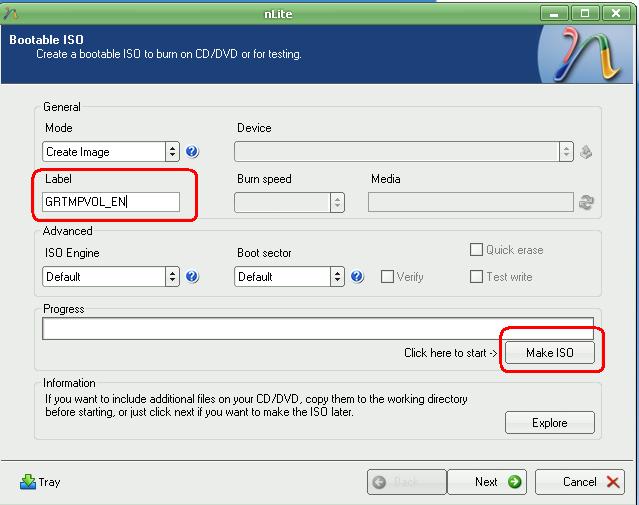This screenshot has height=505, width=639.
Task: Toggle the Test write checkbox
Action: [x=476, y=277]
